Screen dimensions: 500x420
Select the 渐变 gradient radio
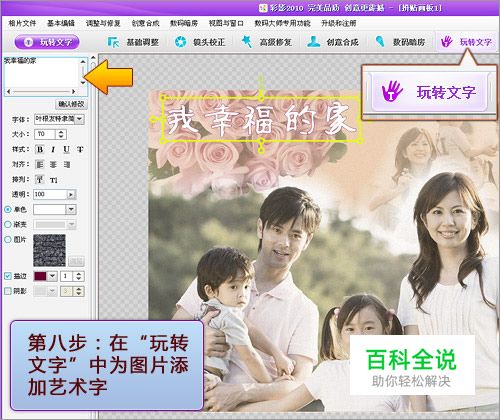pyautogui.click(x=8, y=224)
